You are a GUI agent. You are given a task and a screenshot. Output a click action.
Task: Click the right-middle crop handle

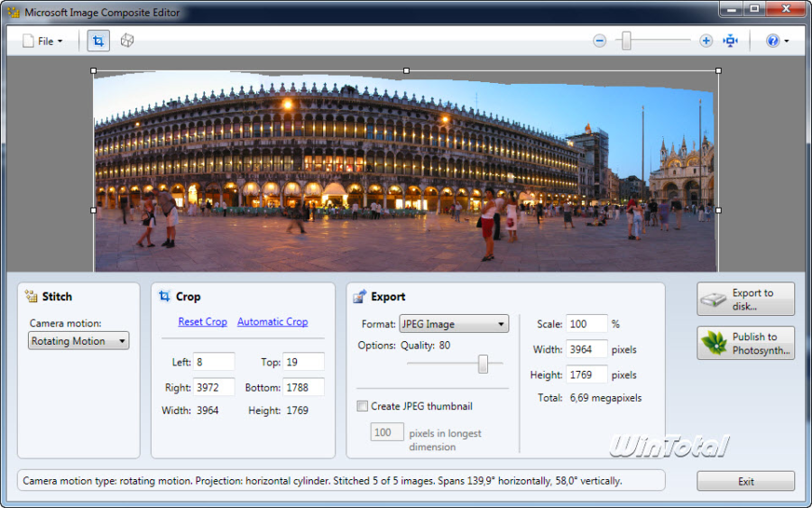[718, 210]
